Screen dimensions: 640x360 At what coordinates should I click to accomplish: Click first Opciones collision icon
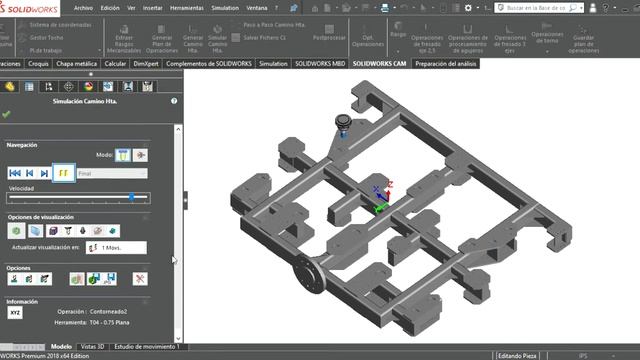tap(15, 279)
